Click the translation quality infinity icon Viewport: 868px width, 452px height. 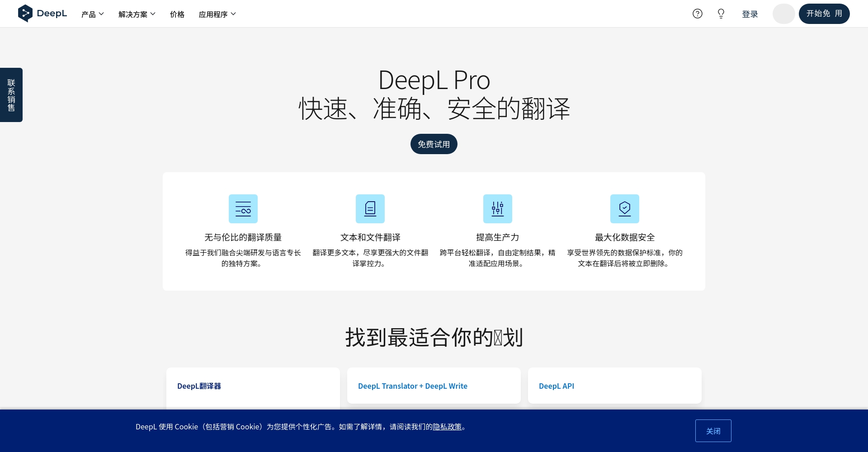pyautogui.click(x=243, y=209)
